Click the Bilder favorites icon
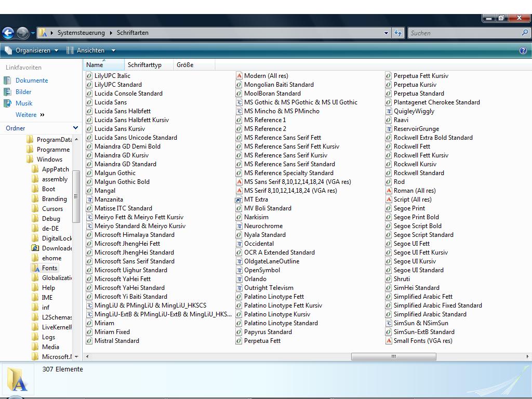The height and width of the screenshot is (399, 532). coord(7,92)
